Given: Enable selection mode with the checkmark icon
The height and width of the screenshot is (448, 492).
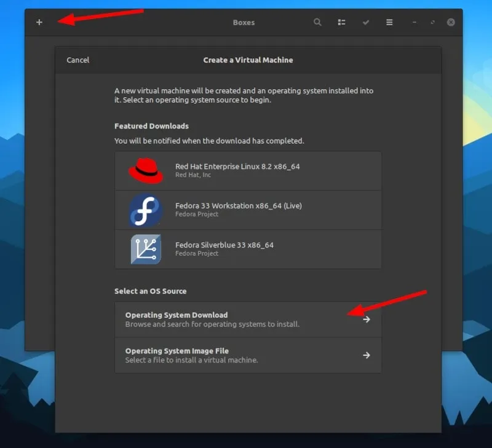Looking at the screenshot, I should click(366, 22).
